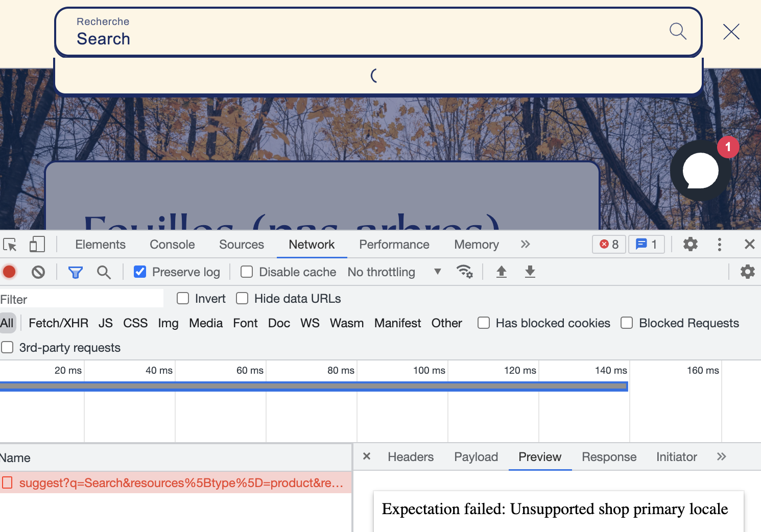Close the site search overlay

click(x=731, y=32)
